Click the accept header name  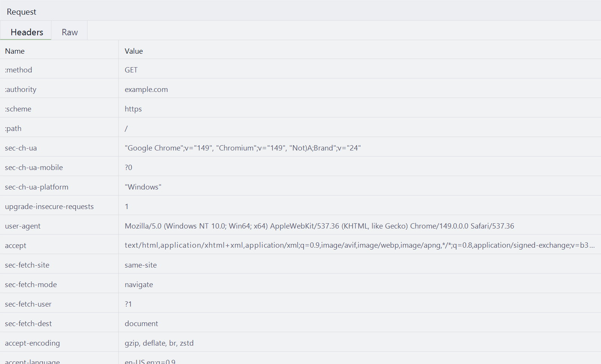15,245
